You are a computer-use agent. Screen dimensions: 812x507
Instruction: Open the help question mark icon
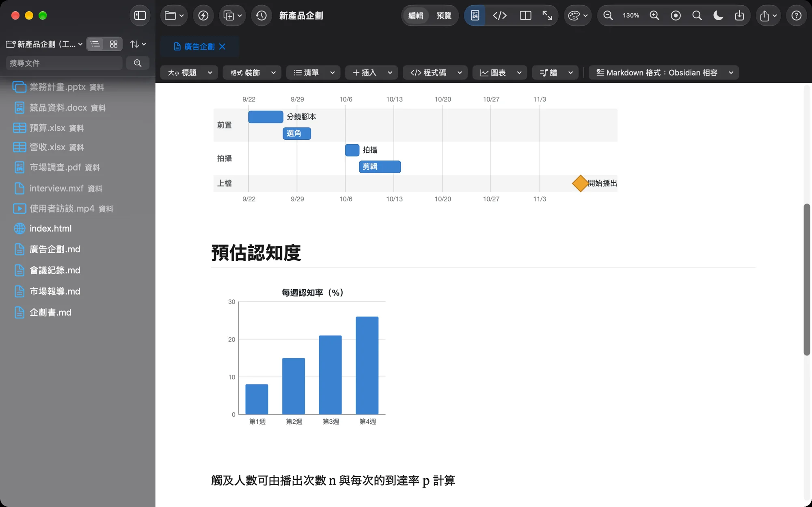[x=796, y=15]
